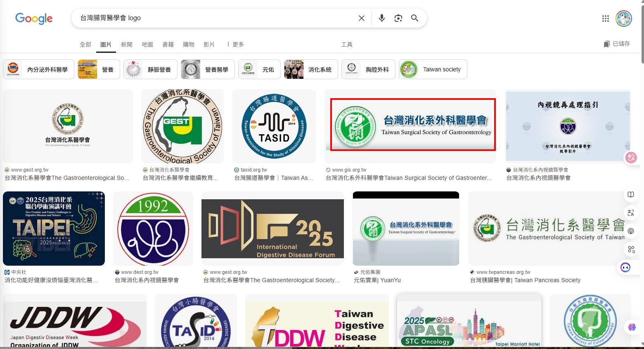Image resolution: width=644 pixels, height=349 pixels.
Task: Open the TDDW Taiwan Digestive Disease image
Action: [317, 321]
